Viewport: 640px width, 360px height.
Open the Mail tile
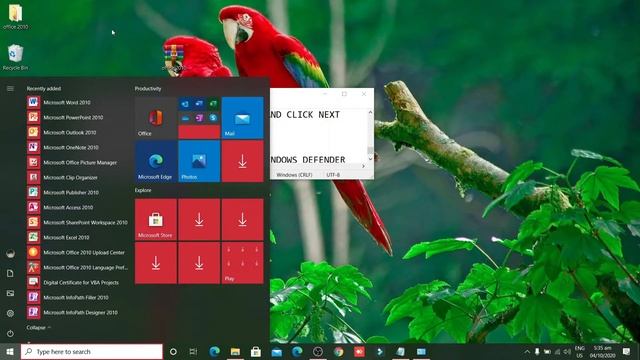[242, 118]
